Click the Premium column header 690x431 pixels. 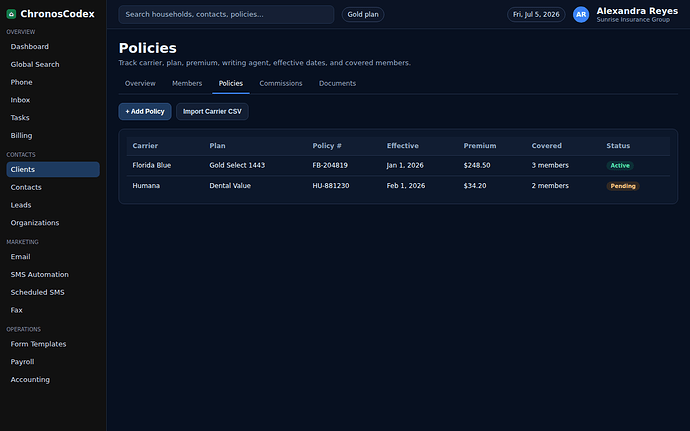[480, 146]
